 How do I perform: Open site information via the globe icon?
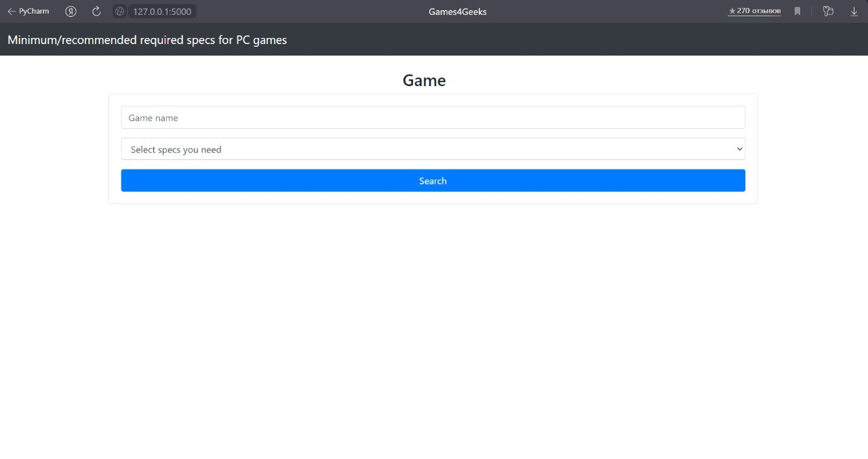(119, 11)
